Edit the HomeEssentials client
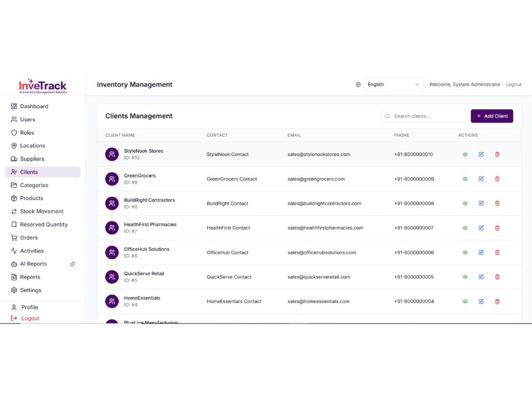Image resolution: width=532 pixels, height=399 pixels. pyautogui.click(x=481, y=301)
